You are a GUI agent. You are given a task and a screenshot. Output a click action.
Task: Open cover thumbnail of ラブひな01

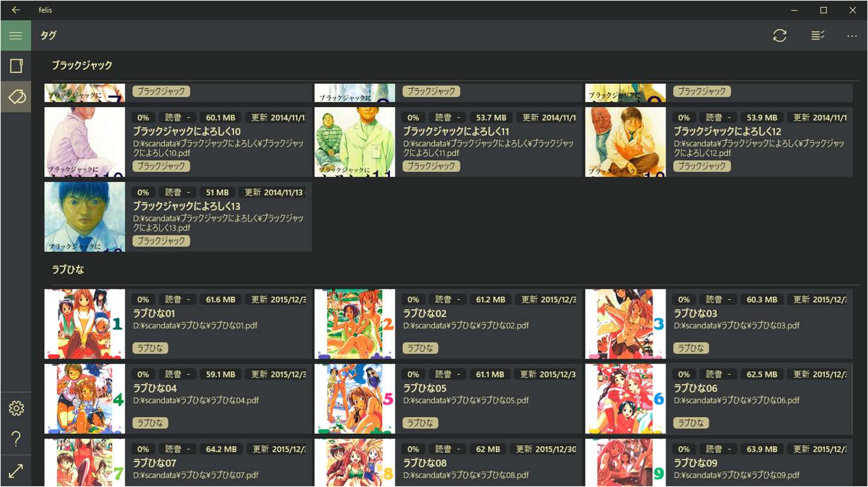click(x=84, y=324)
